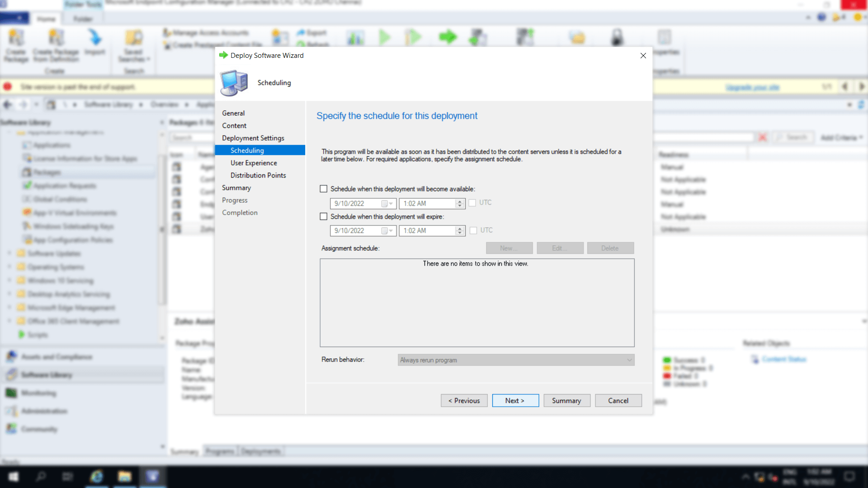Click the Next button in the wizard
The height and width of the screenshot is (488, 868).
tap(515, 400)
